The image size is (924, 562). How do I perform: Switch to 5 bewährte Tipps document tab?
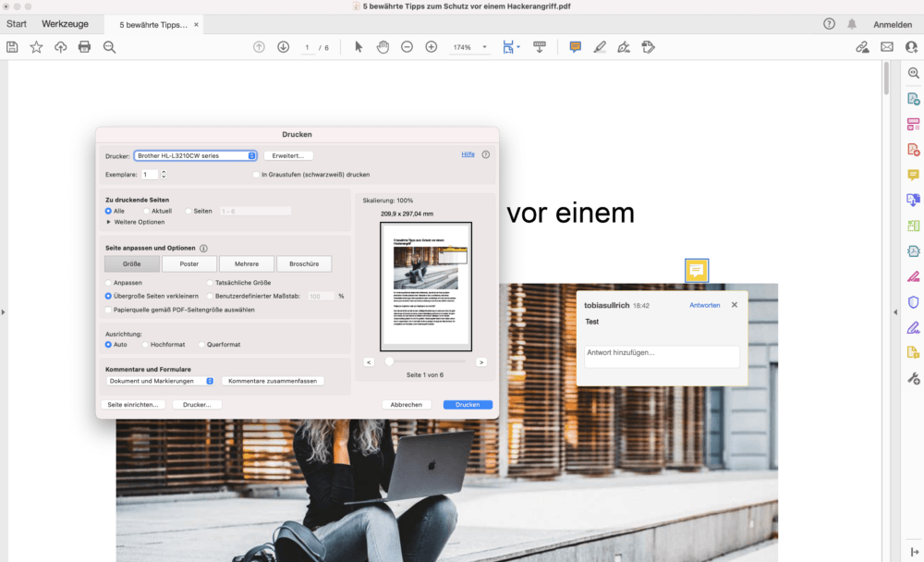click(x=153, y=25)
